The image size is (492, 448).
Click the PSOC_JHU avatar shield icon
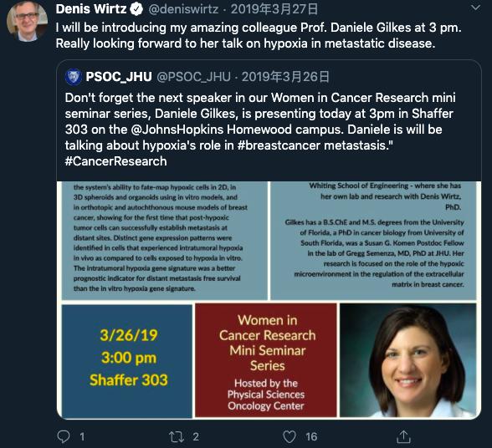[x=74, y=77]
